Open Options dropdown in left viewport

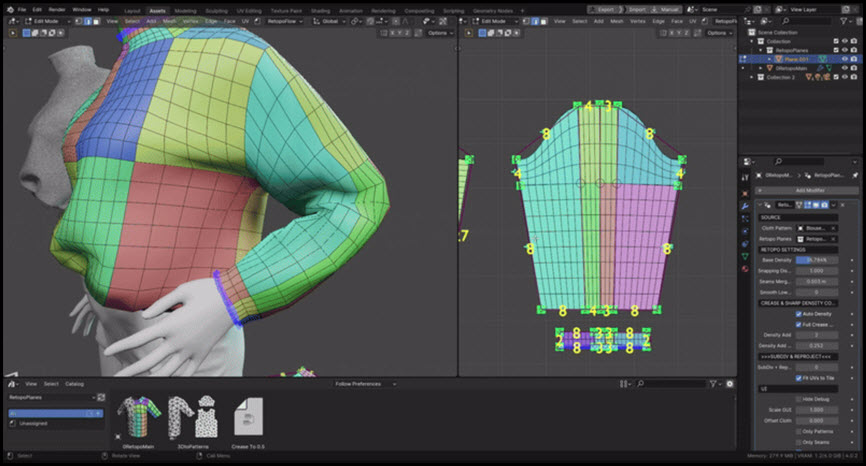[440, 33]
